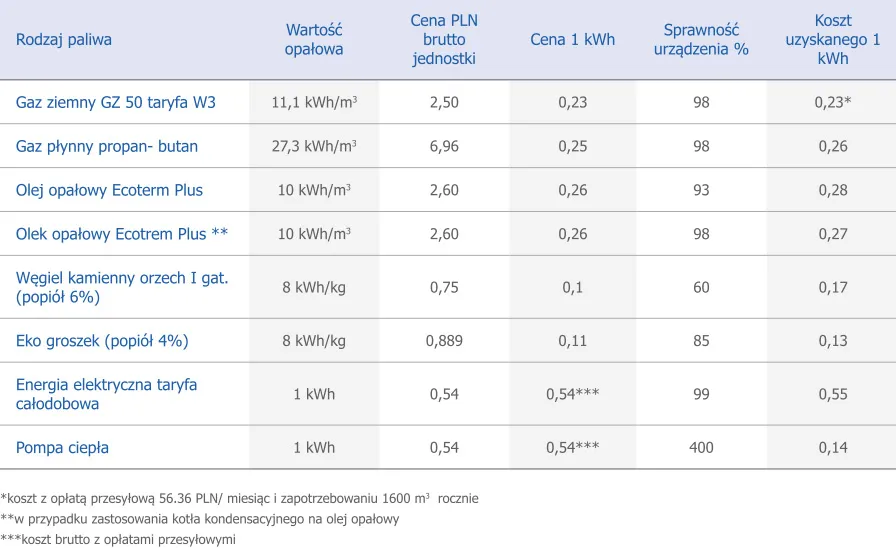Click the 27,3 kWh/m³ heating value cell
The height and width of the screenshot is (548, 896).
pyautogui.click(x=314, y=147)
